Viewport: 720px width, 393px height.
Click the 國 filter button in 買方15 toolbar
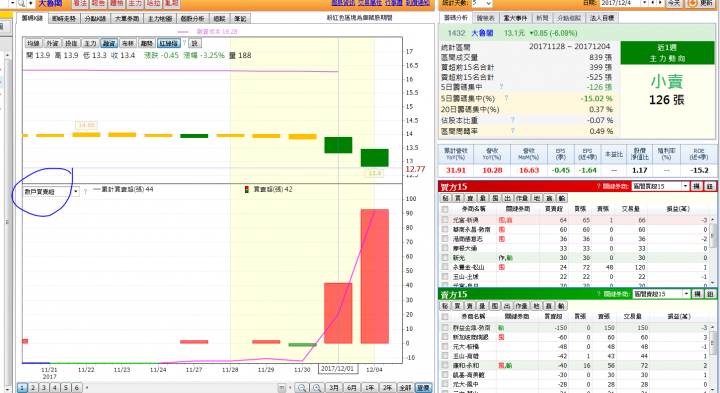[x=495, y=198]
